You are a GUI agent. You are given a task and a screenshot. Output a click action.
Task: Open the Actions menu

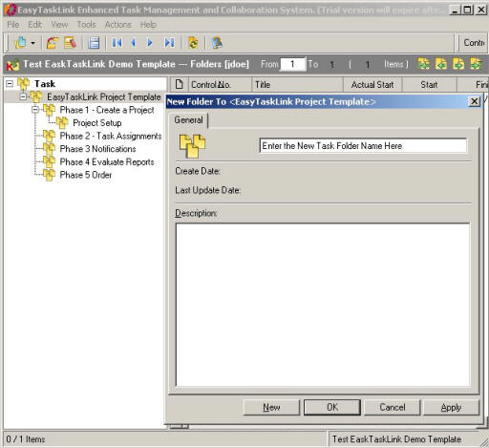click(x=118, y=25)
